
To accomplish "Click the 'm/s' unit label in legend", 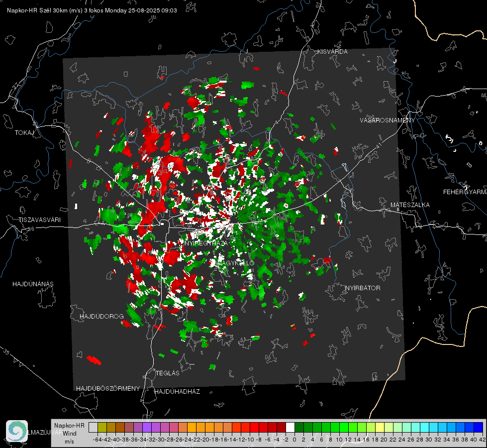I will (x=69, y=442).
